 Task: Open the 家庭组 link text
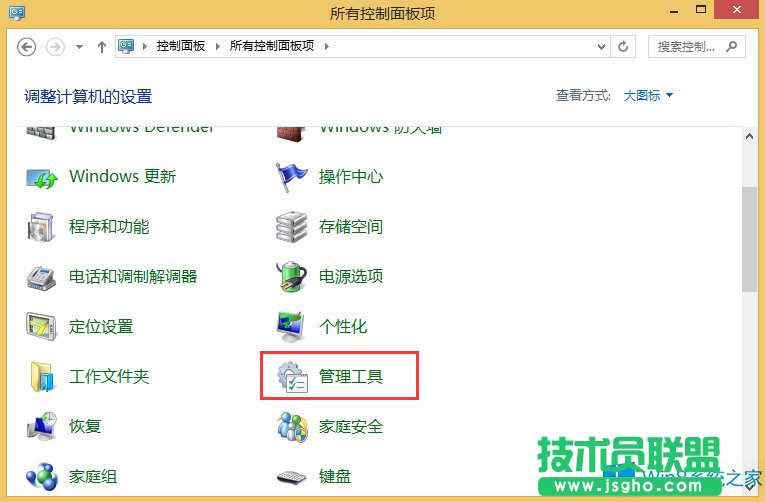tap(93, 477)
